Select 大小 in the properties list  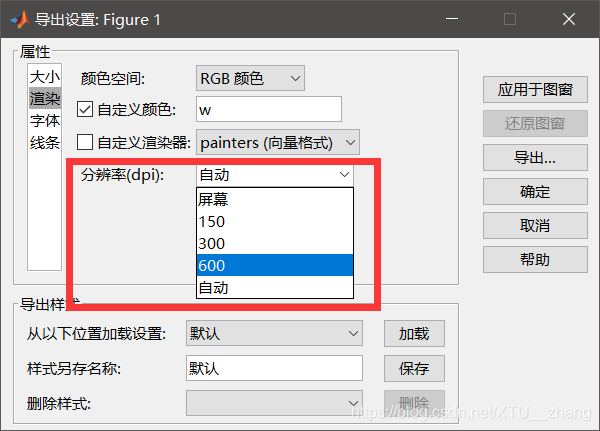click(45, 77)
